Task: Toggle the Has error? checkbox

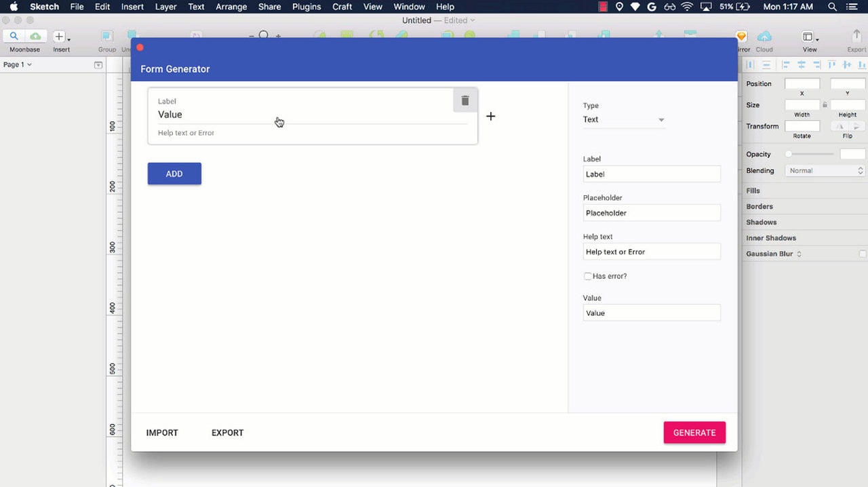Action: pos(588,276)
